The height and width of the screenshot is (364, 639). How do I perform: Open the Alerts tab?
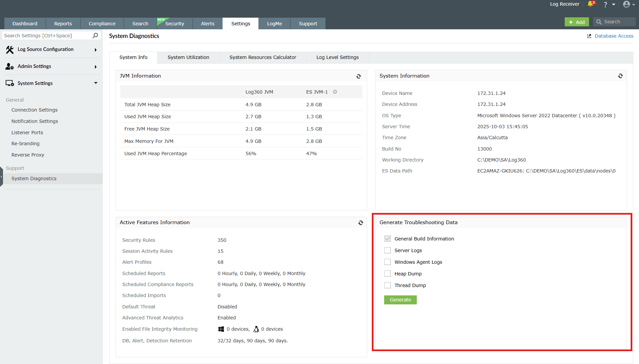208,23
